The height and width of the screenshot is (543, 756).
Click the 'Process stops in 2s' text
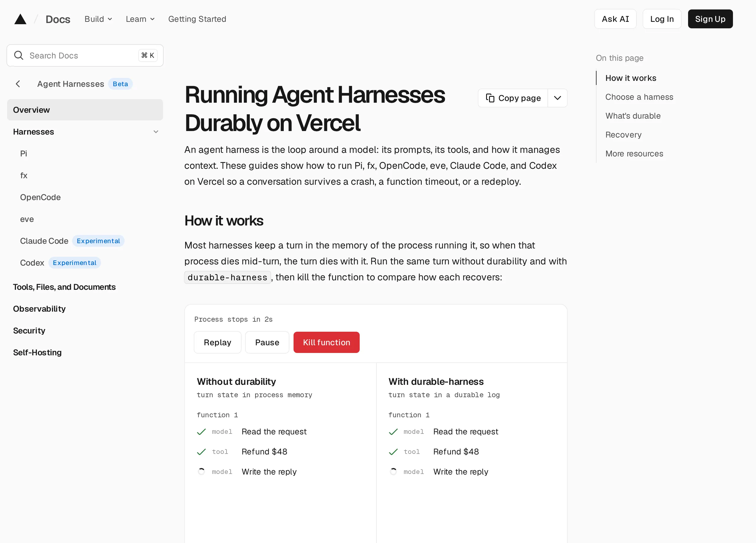point(233,319)
